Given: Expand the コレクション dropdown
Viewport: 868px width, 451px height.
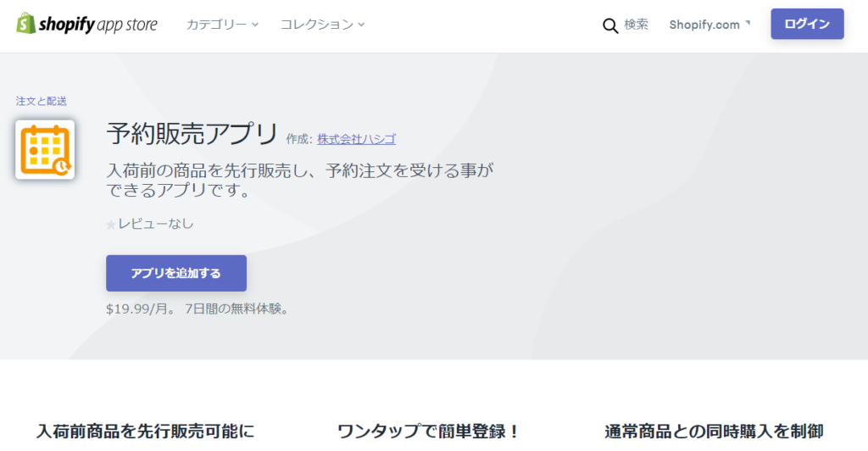Looking at the screenshot, I should (323, 25).
